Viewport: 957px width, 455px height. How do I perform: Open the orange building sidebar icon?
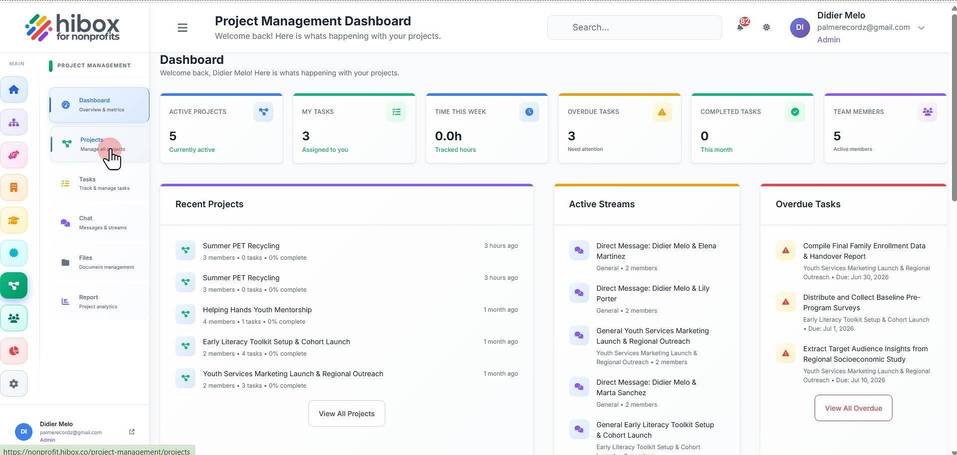click(13, 187)
